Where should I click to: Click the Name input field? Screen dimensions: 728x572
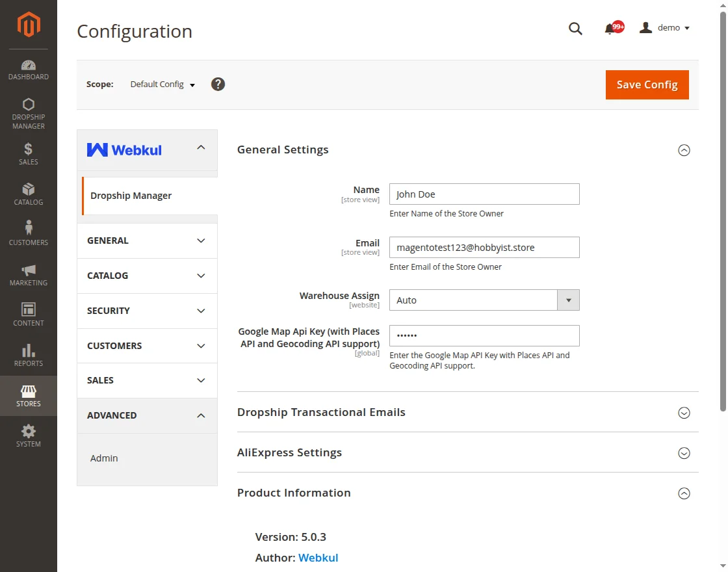pyautogui.click(x=484, y=194)
